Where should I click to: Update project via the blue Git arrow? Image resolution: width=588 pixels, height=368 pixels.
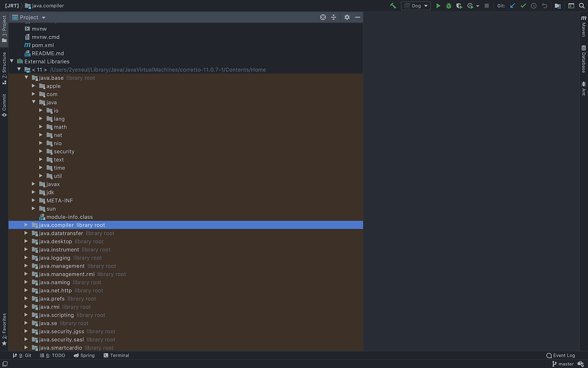click(513, 6)
